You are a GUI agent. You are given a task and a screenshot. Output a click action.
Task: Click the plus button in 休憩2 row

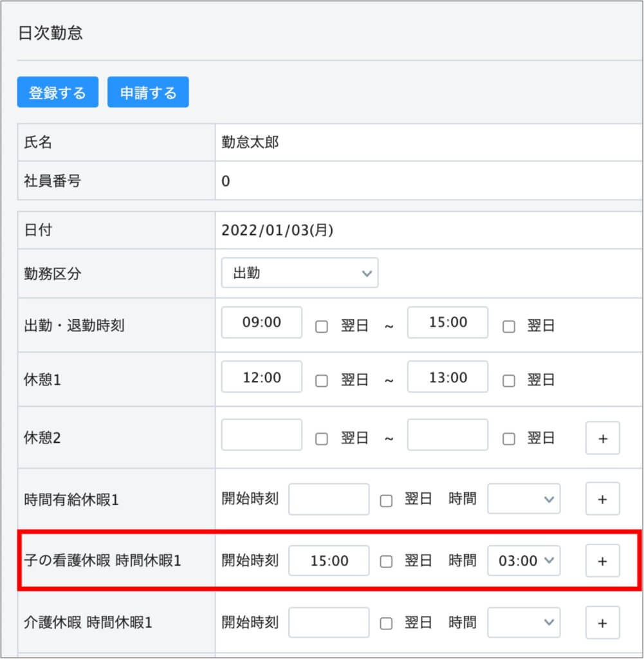pos(602,438)
